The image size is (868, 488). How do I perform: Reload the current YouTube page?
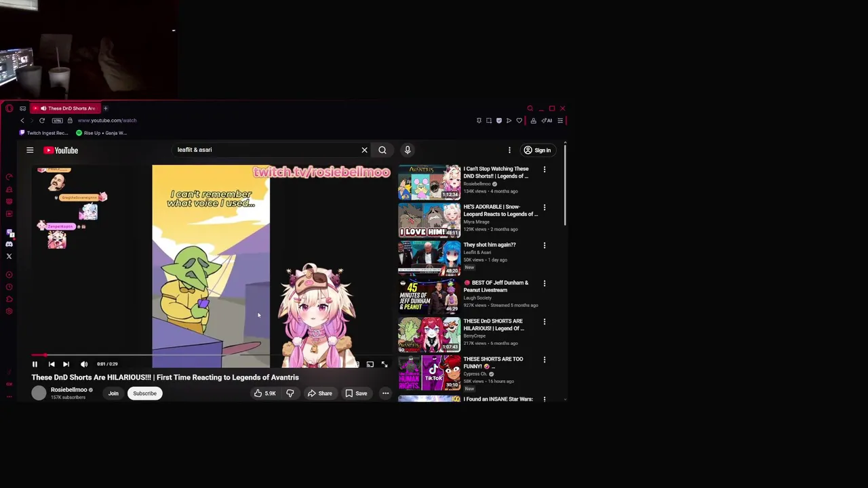42,121
